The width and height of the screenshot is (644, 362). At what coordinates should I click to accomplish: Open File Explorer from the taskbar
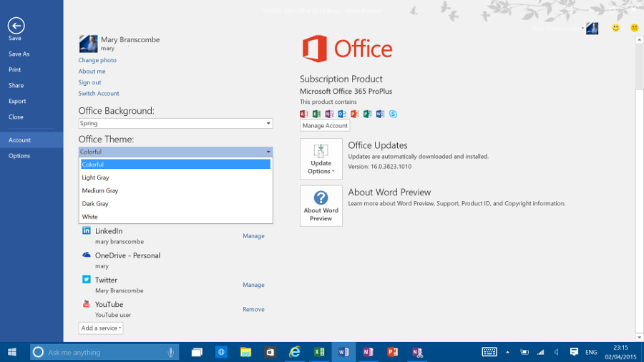pos(245,352)
